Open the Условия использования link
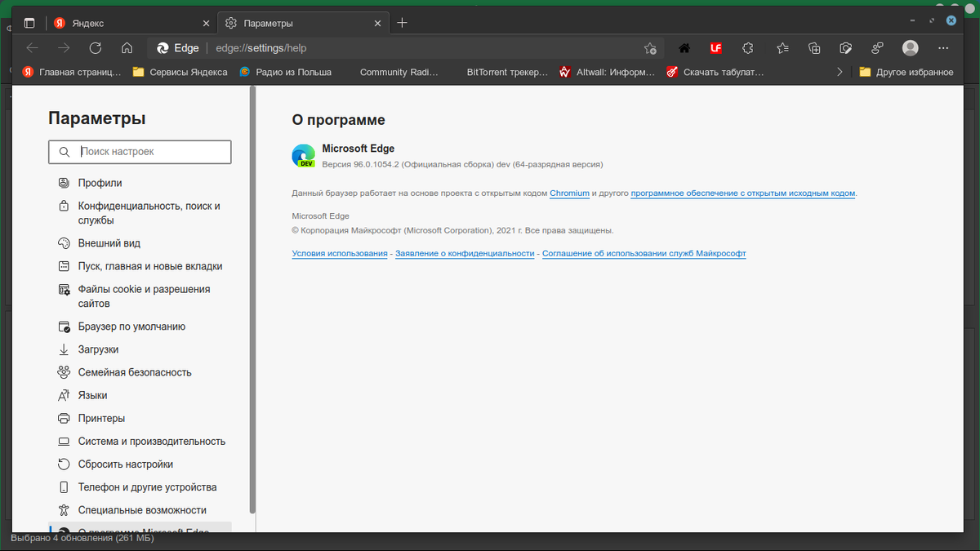 click(x=340, y=254)
